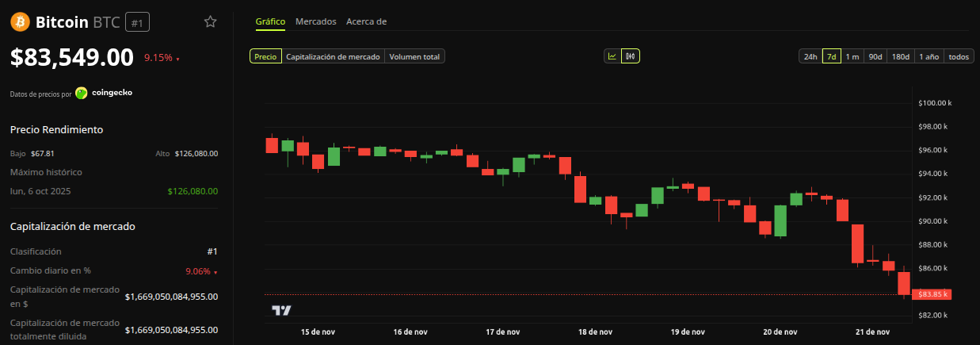Image resolution: width=980 pixels, height=345 pixels.
Task: Click the 16 de nov axis label
Action: coord(410,332)
